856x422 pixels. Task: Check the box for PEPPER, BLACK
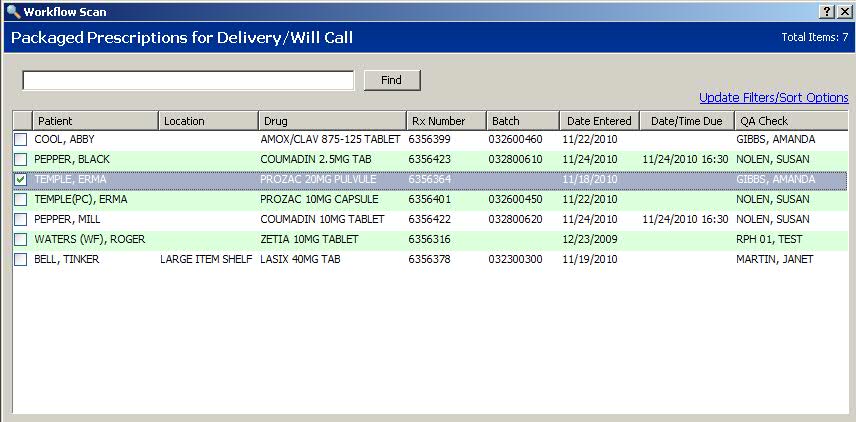click(x=21, y=159)
